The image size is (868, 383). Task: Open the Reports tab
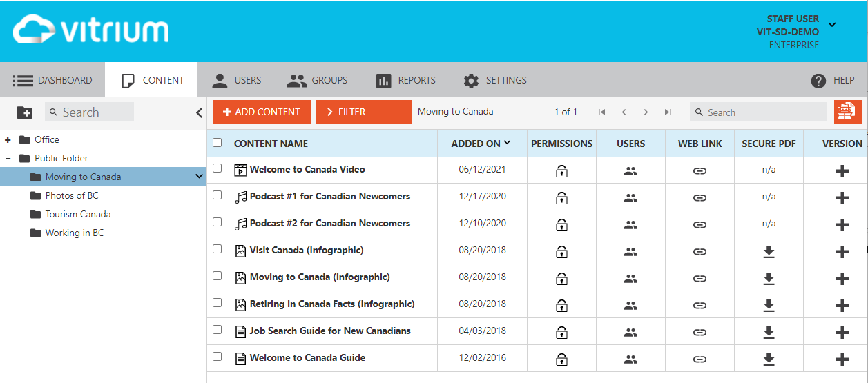tap(405, 80)
